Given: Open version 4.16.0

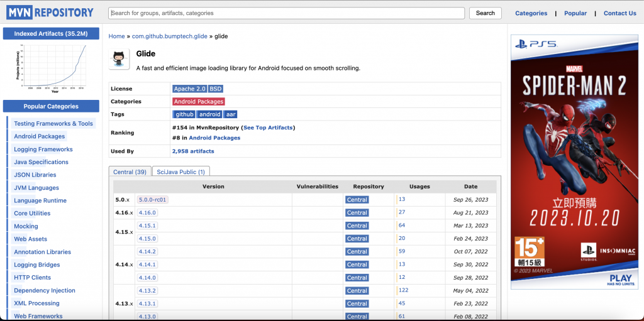Looking at the screenshot, I should pyautogui.click(x=147, y=212).
